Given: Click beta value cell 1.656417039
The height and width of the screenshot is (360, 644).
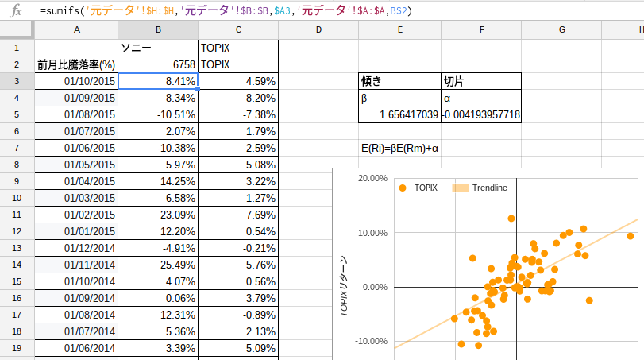Looking at the screenshot, I should (x=399, y=114).
